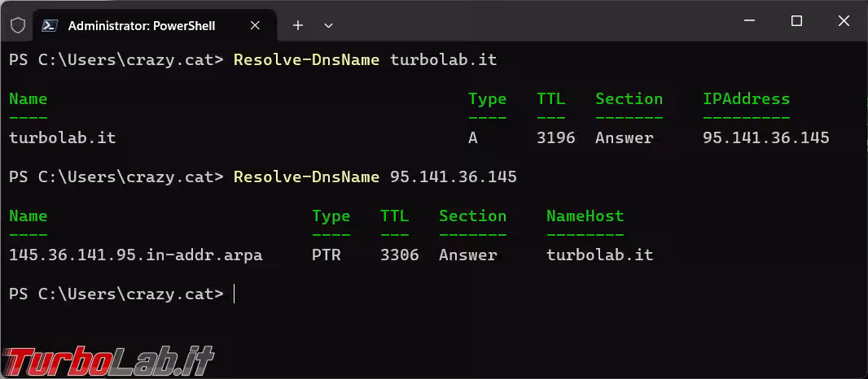Click the first Resolve-DnsName turbolab.it command
Viewport: 868px width, 379px height.
click(365, 59)
